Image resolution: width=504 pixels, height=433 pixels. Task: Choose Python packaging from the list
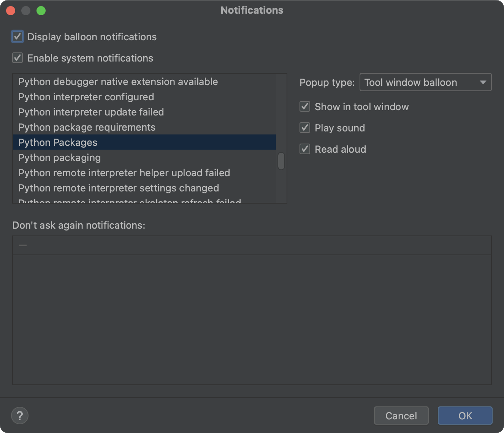click(59, 158)
